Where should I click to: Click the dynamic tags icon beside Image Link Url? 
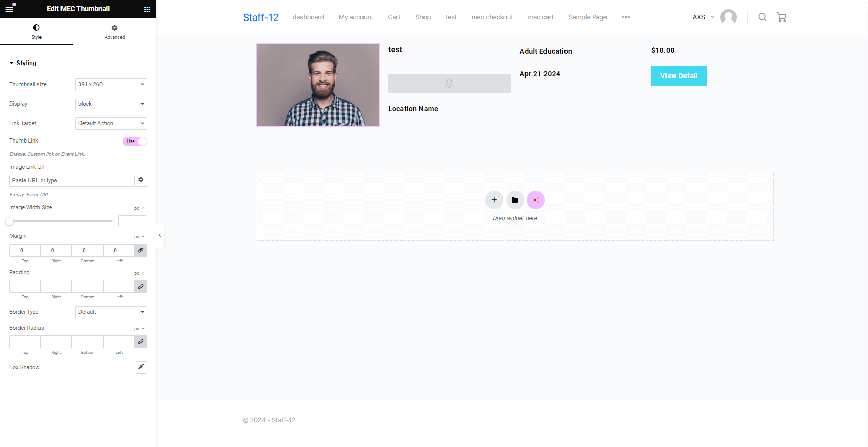141,180
